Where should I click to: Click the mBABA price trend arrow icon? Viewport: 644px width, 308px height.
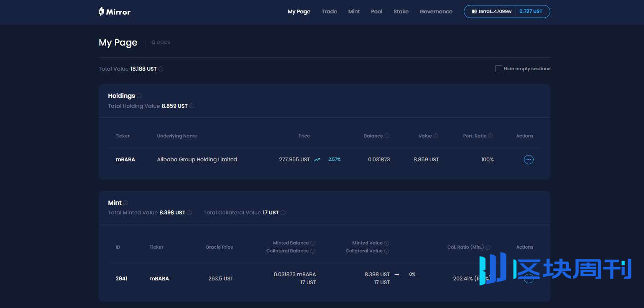[x=317, y=160]
